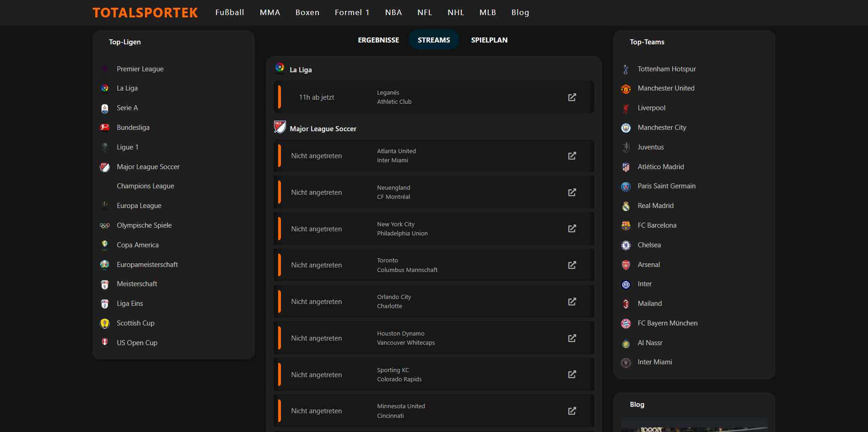Click the La Liga logo in sidebar
The height and width of the screenshot is (432, 868).
pyautogui.click(x=105, y=88)
